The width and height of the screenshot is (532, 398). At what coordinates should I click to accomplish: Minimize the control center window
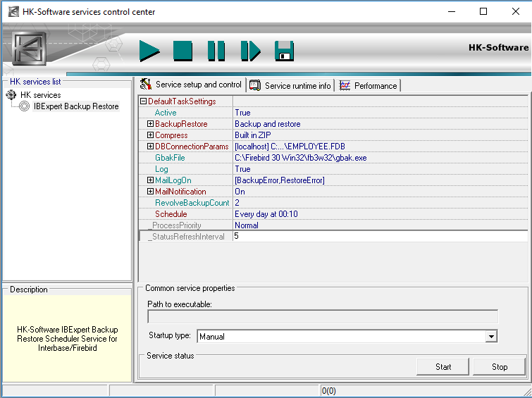(451, 11)
